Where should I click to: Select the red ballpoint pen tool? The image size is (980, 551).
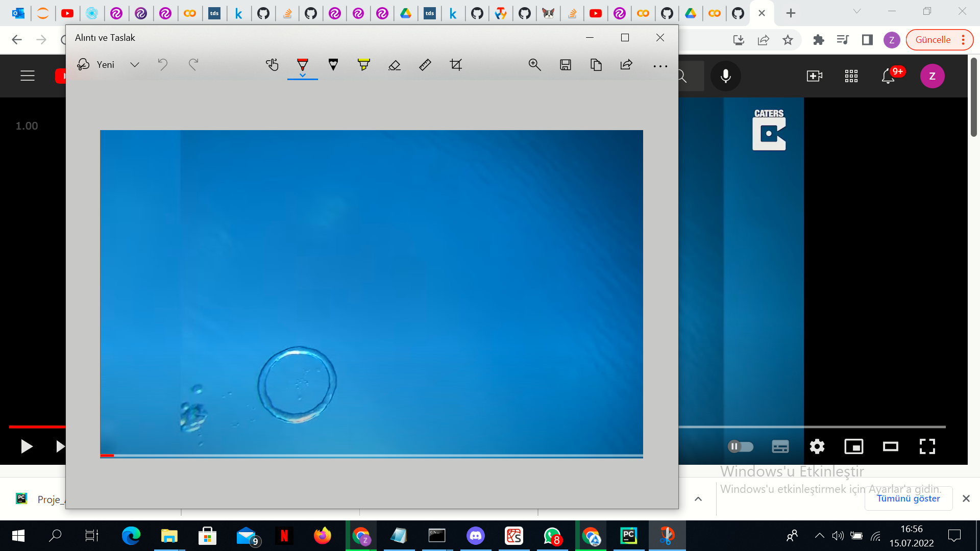[x=302, y=65]
